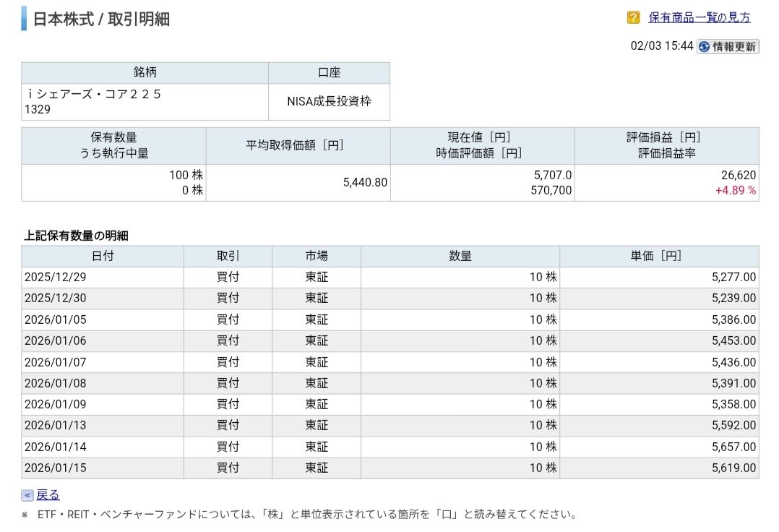Viewport: 779px width, 532px height.
Task: Click 東証 in the 2026/01/15 row
Action: (x=317, y=468)
